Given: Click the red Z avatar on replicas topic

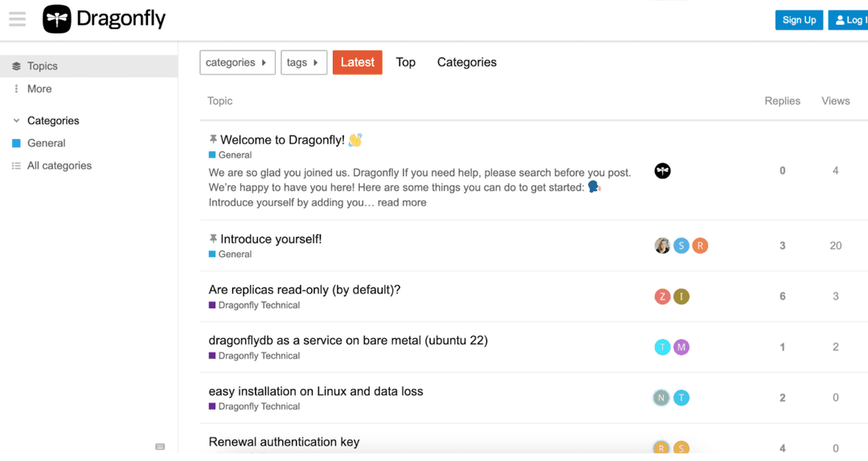Looking at the screenshot, I should point(662,296).
